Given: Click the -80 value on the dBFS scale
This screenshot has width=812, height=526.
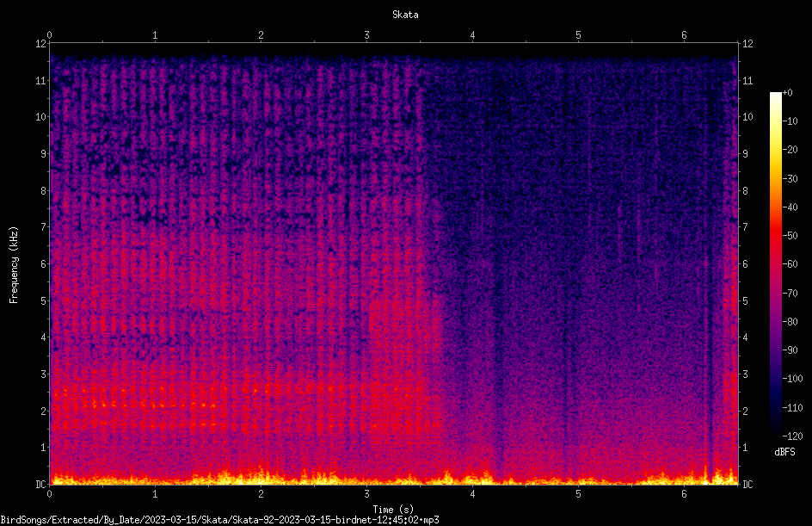Looking at the screenshot, I should (x=790, y=321).
